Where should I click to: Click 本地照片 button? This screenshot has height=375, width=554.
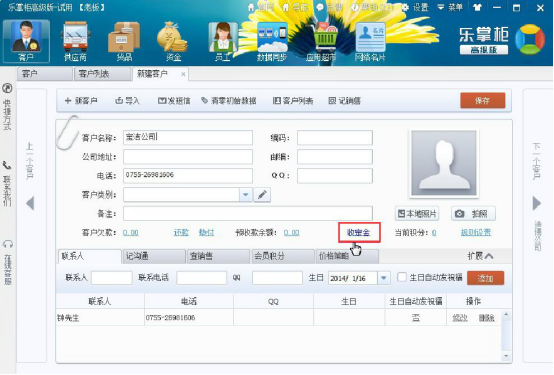click(417, 213)
